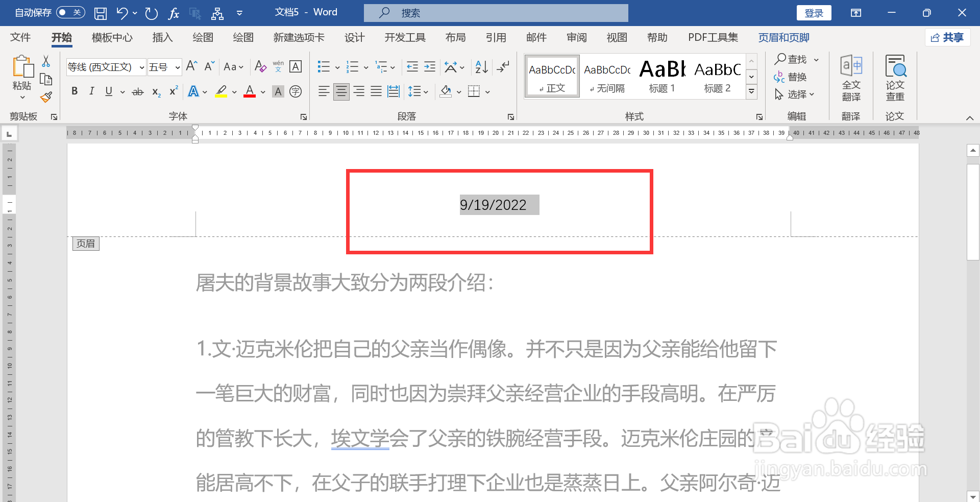Open the font name combo box
This screenshot has height=502, width=980.
click(106, 67)
